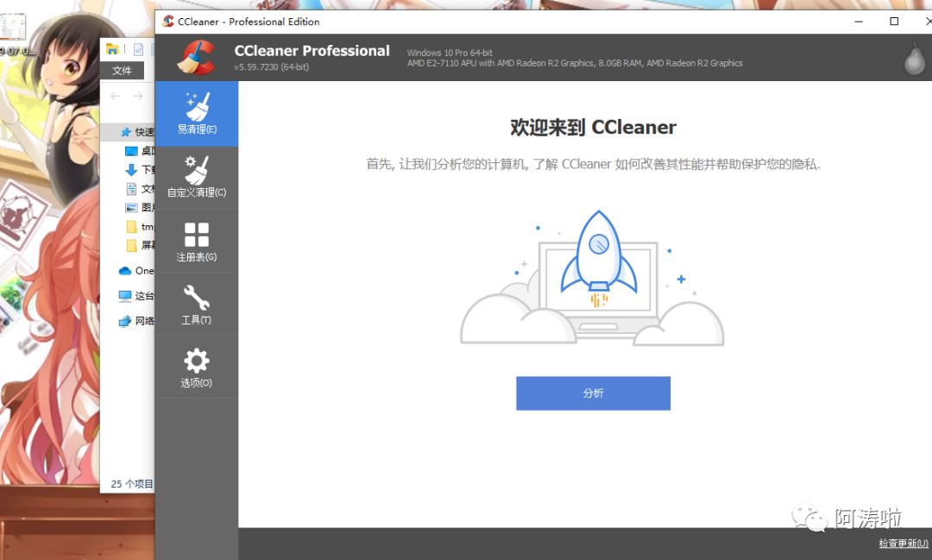Open the Options (选项) gear section
Viewport: 932px width, 560px height.
[197, 368]
